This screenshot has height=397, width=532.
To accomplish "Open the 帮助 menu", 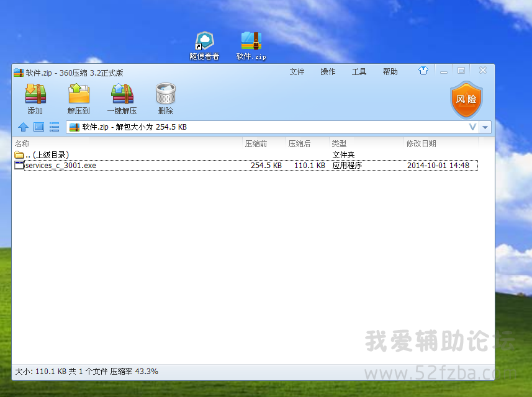I will (390, 72).
